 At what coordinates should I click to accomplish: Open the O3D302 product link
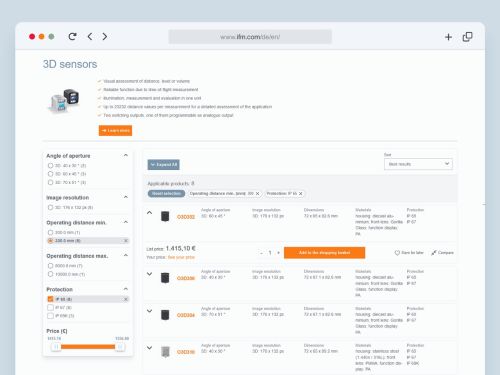click(186, 217)
